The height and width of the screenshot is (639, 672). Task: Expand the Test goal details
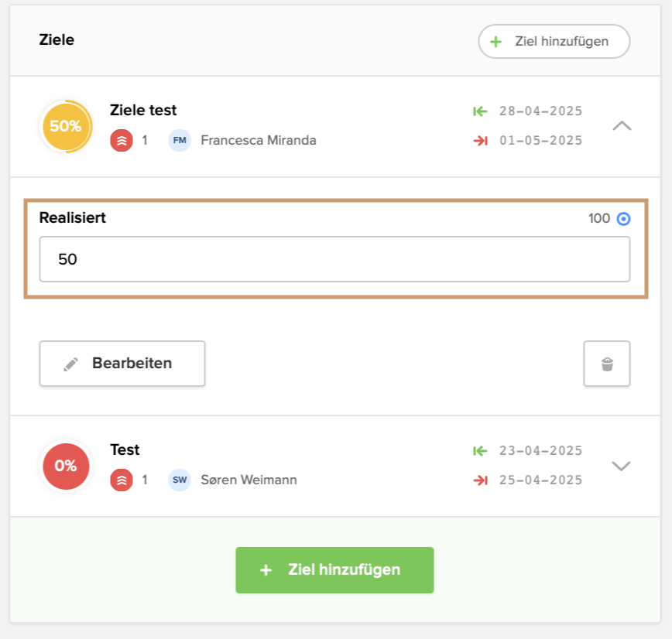[x=622, y=466]
